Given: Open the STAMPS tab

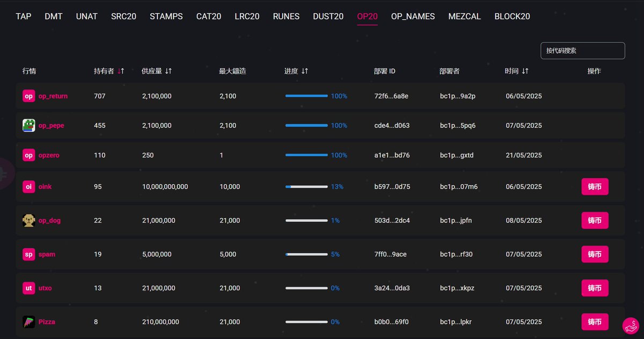Looking at the screenshot, I should 166,17.
